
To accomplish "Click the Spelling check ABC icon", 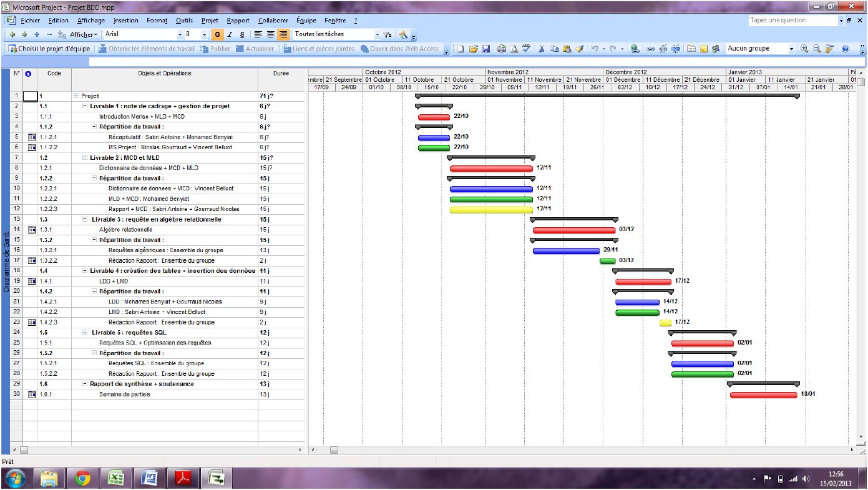I will (526, 49).
